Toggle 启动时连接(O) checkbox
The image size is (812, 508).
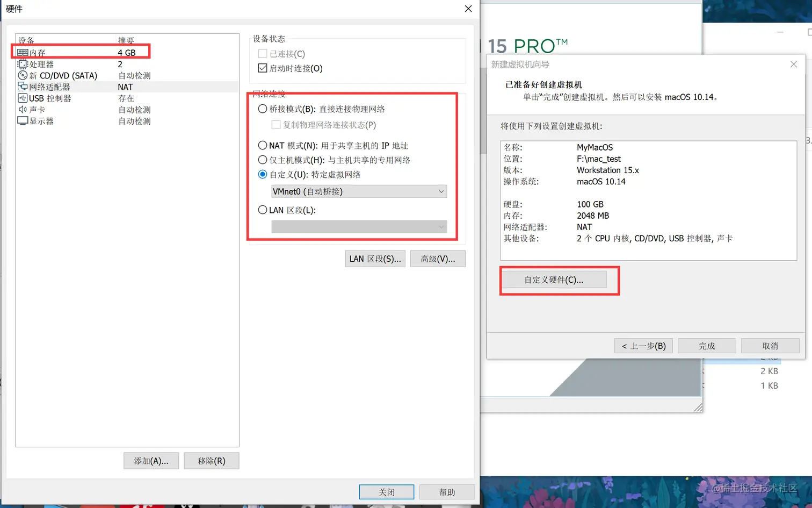(x=263, y=68)
